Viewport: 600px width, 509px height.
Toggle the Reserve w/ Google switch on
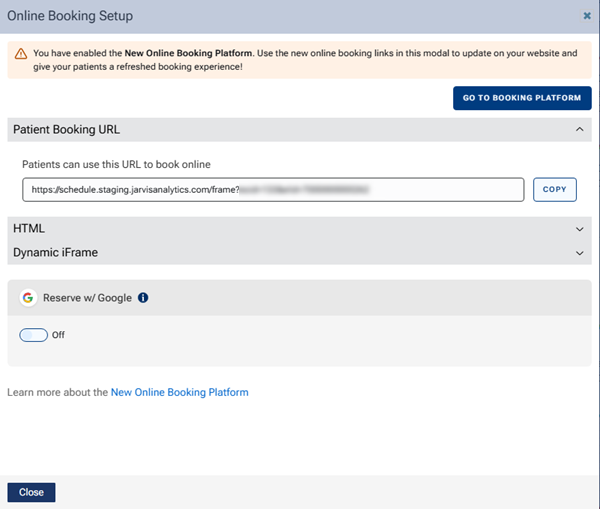click(x=33, y=335)
